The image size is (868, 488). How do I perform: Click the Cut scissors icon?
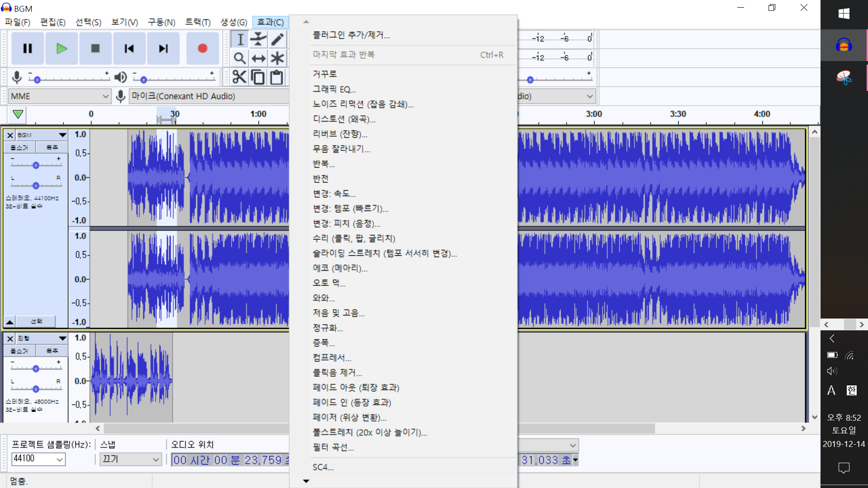(239, 77)
